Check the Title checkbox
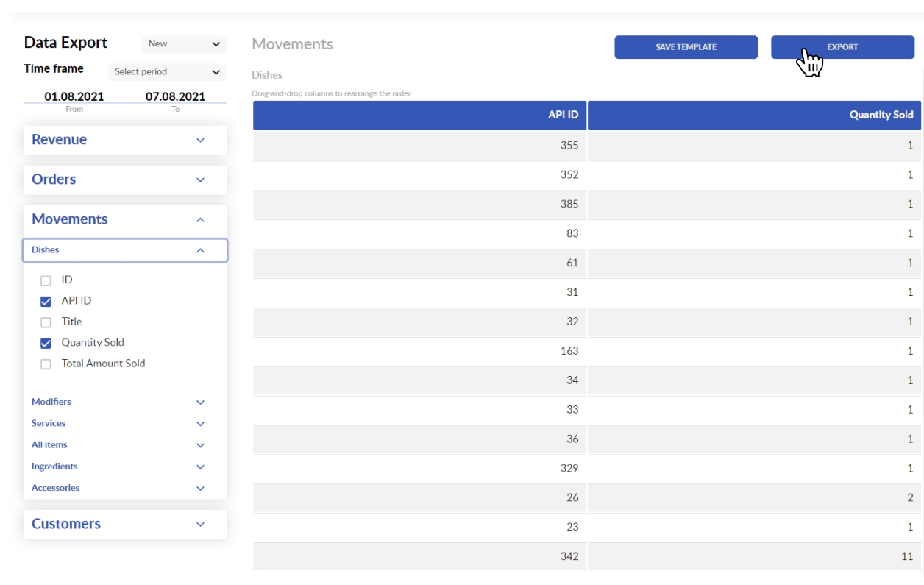Image resolution: width=924 pixels, height=585 pixels. [x=46, y=322]
